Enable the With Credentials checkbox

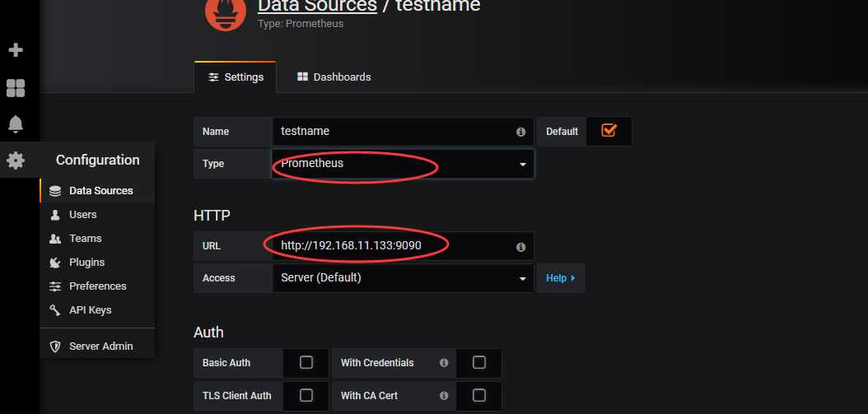point(478,362)
